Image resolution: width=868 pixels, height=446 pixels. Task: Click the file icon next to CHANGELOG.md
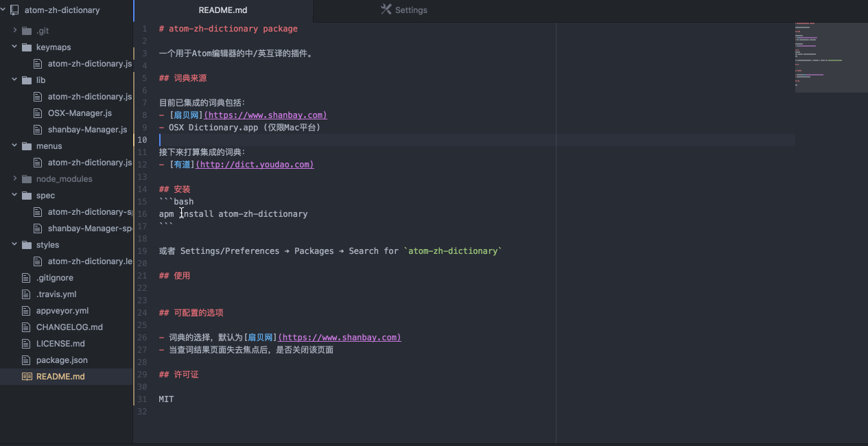coord(27,327)
